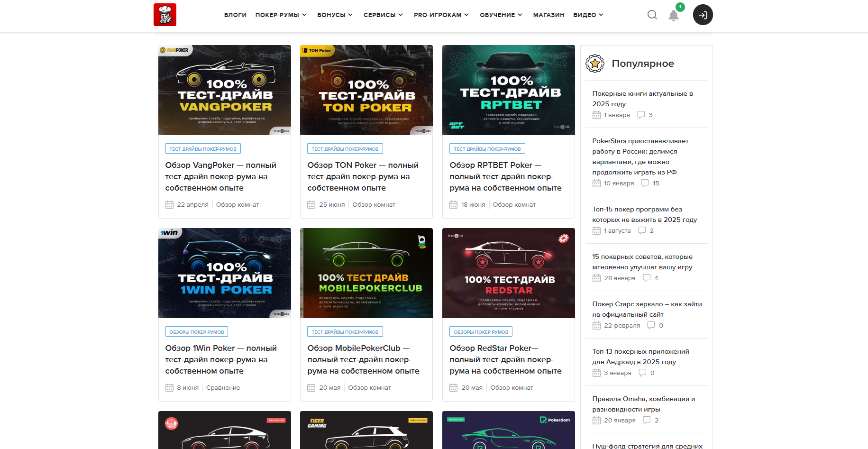Expand the ПОКЕР-РУМЫ dropdown menu
Viewport: 868px width, 449px height.
tap(281, 15)
